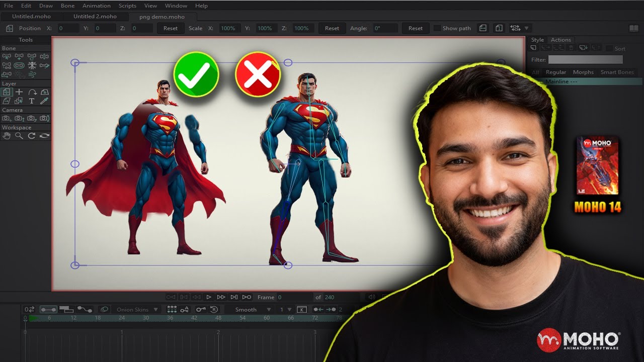This screenshot has width=644, height=362.
Task: Click the Angle input field
Action: click(384, 28)
